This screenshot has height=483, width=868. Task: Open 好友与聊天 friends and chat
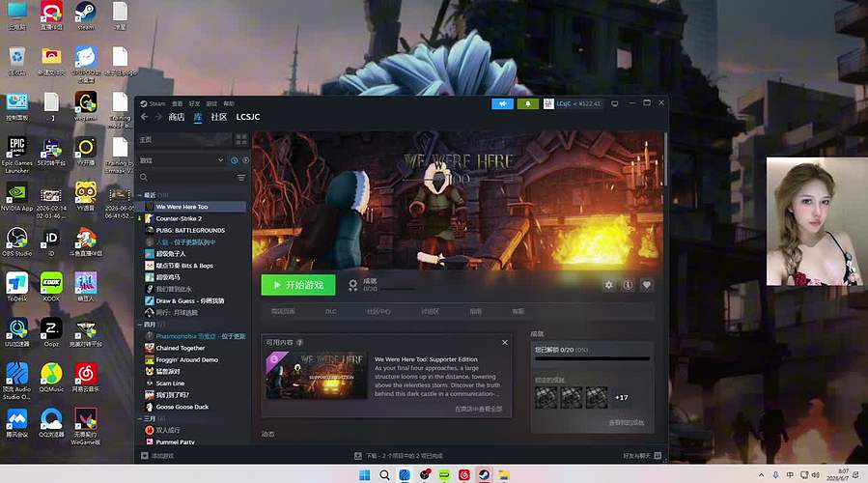[x=642, y=456]
